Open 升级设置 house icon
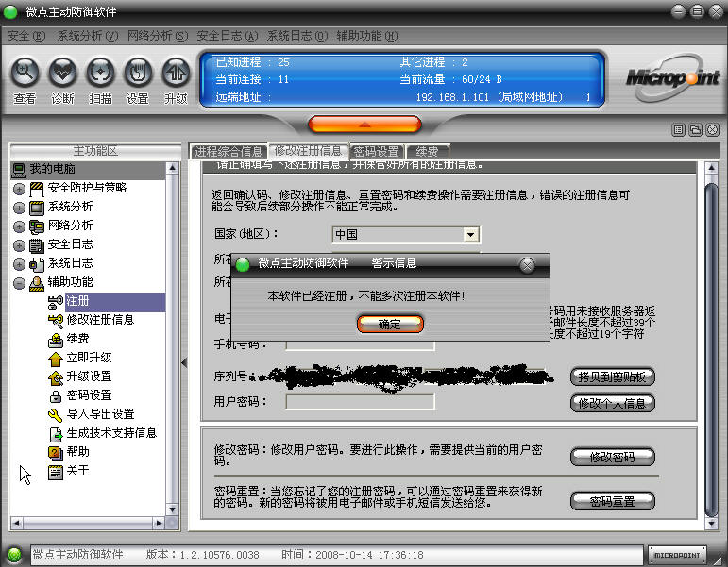Image resolution: width=728 pixels, height=567 pixels. click(x=56, y=377)
